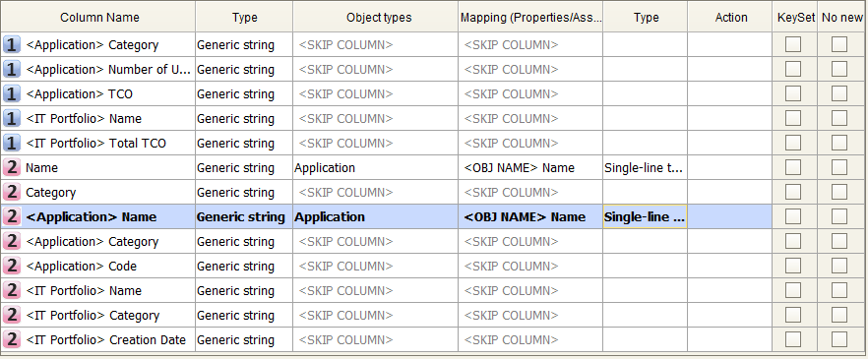Viewport: 868px width, 359px height.
Task: Select blue icon beside Number of U... row
Action: (x=12, y=70)
